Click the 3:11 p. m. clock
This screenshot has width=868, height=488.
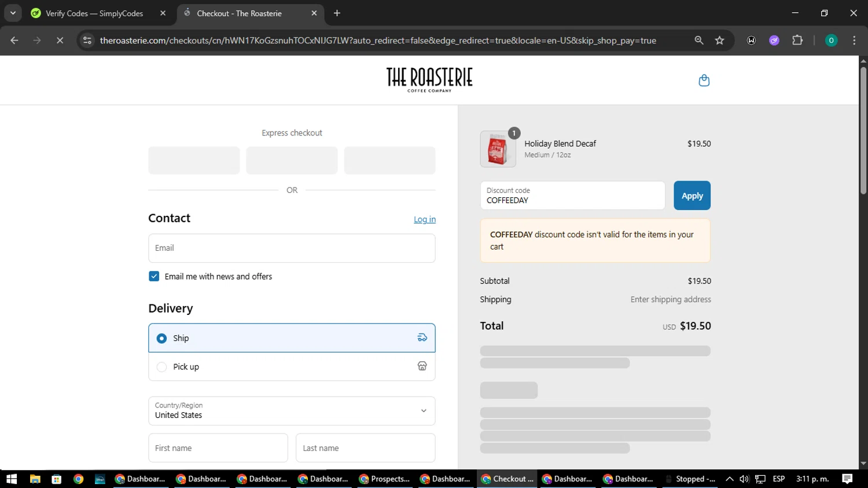pos(812,479)
